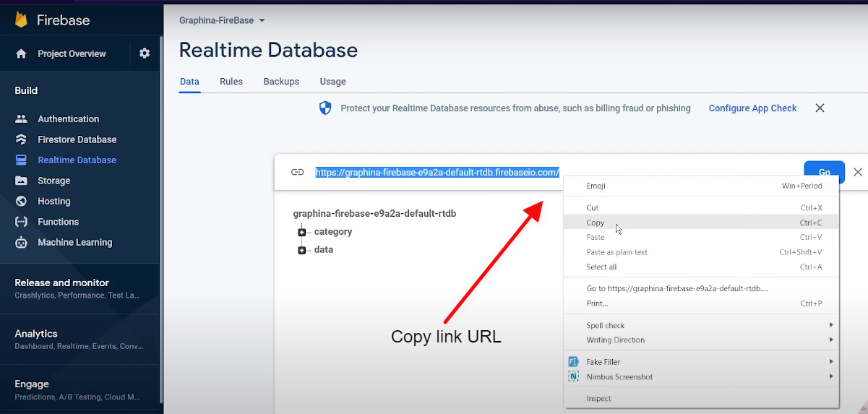Image resolution: width=868 pixels, height=414 pixels.
Task: Click the Project Overview home icon
Action: tap(21, 53)
